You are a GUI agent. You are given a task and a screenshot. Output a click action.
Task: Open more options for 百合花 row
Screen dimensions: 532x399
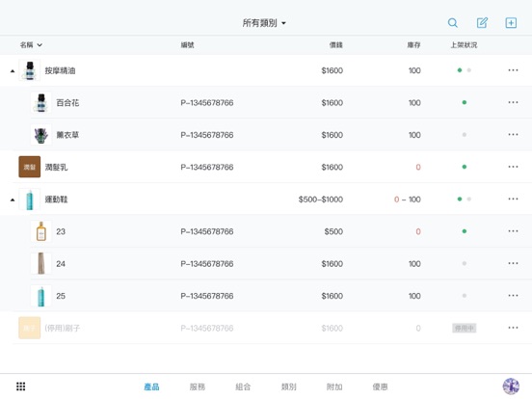513,102
